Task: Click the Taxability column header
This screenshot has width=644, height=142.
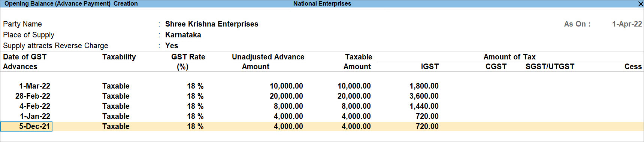Action: click(x=119, y=57)
